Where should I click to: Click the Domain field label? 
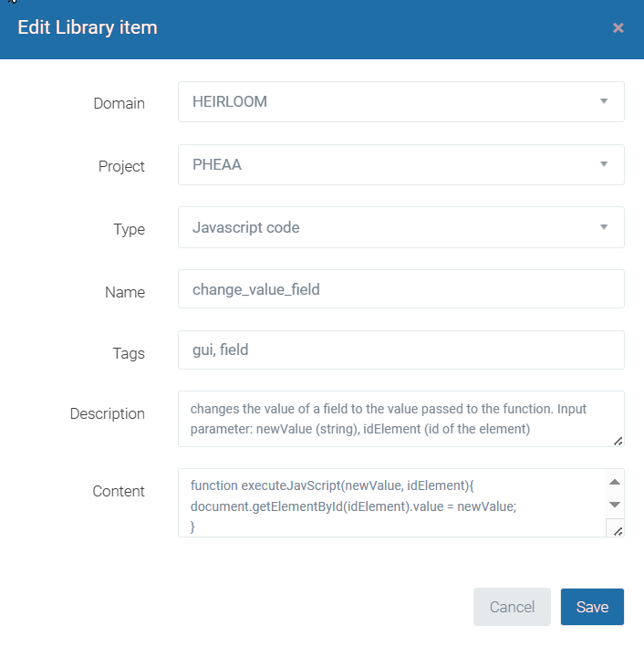(x=119, y=103)
